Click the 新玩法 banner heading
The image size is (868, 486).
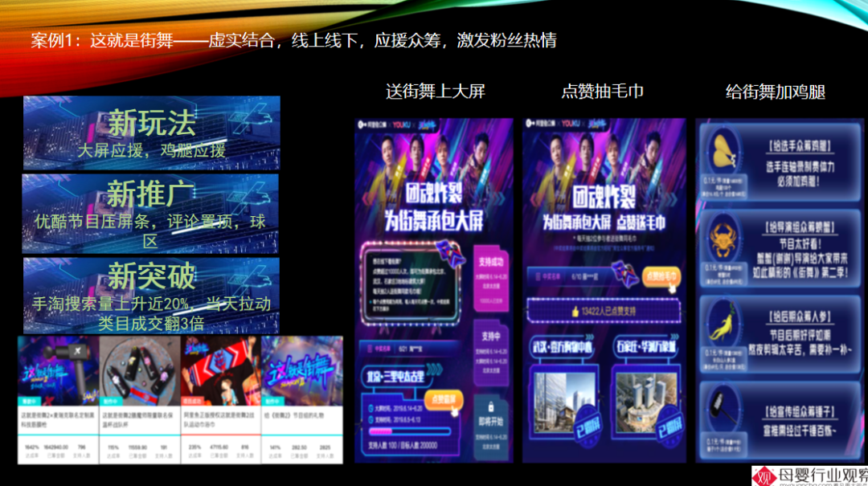click(152, 122)
